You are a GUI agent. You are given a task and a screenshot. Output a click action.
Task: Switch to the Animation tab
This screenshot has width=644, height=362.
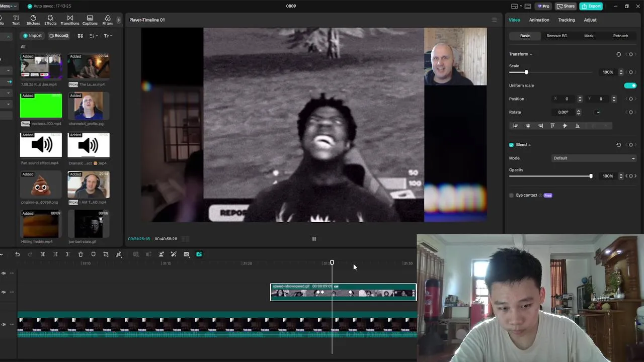539,20
